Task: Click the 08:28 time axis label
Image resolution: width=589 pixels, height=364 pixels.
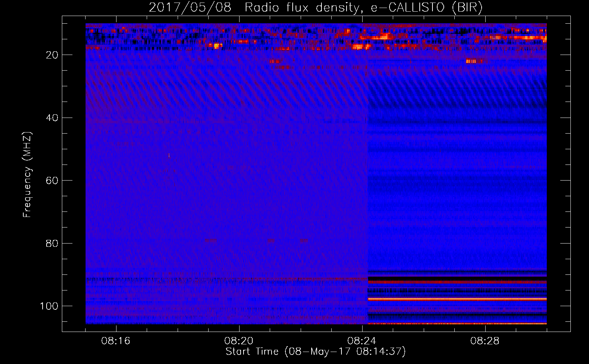Action: point(485,341)
